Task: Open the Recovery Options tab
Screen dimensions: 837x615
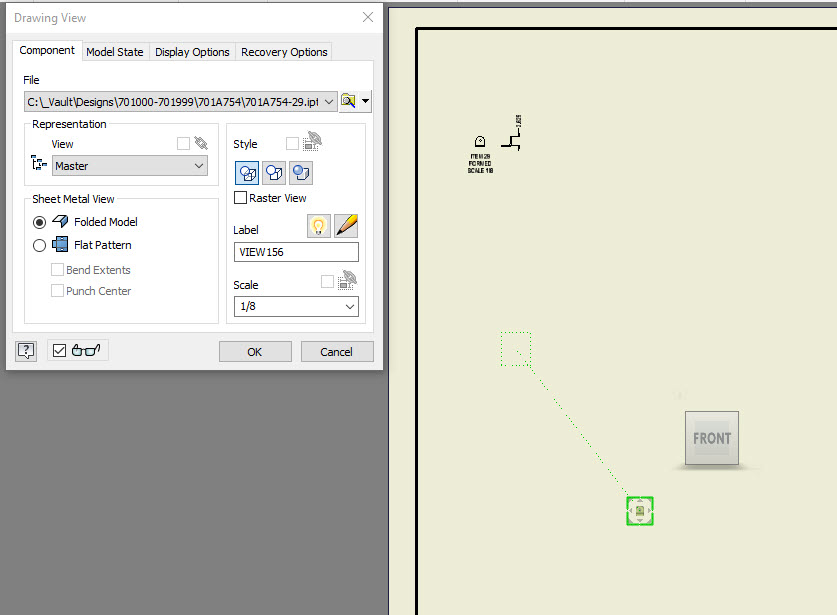Action: click(x=283, y=50)
